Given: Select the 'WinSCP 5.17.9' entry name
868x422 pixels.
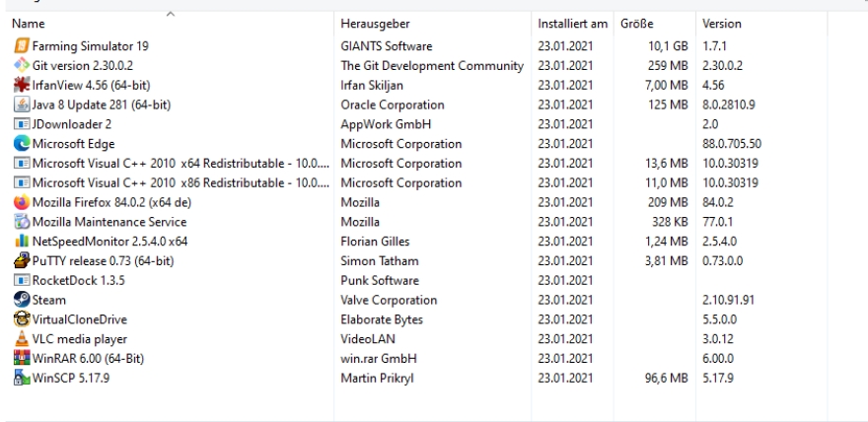Looking at the screenshot, I should pyautogui.click(x=70, y=379).
